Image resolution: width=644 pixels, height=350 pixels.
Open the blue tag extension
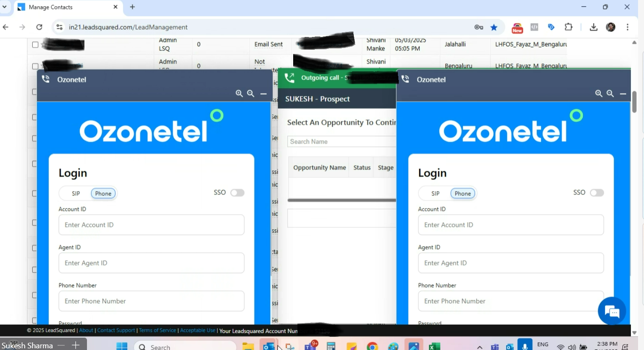(551, 27)
